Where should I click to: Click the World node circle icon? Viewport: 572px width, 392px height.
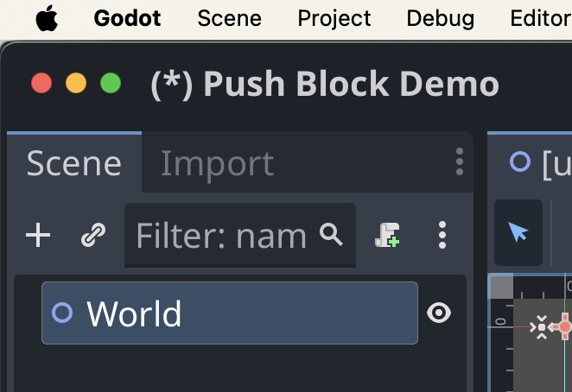tap(62, 313)
